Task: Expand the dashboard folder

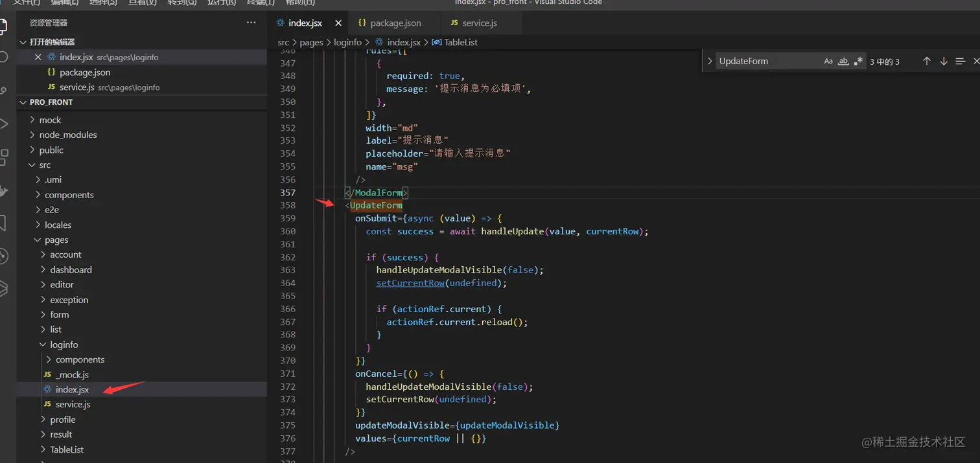Action: (71, 269)
